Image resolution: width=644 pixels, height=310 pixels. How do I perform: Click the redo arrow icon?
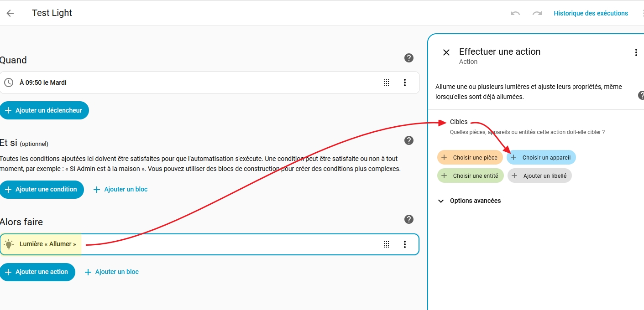click(x=537, y=13)
